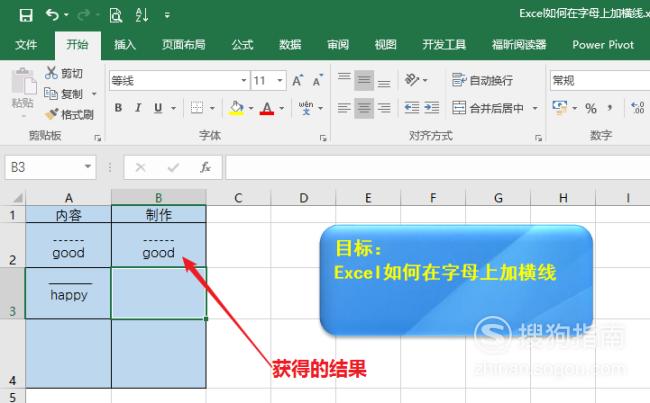The image size is (650, 403).
Task: Toggle Underline formatting
Action: [x=158, y=108]
